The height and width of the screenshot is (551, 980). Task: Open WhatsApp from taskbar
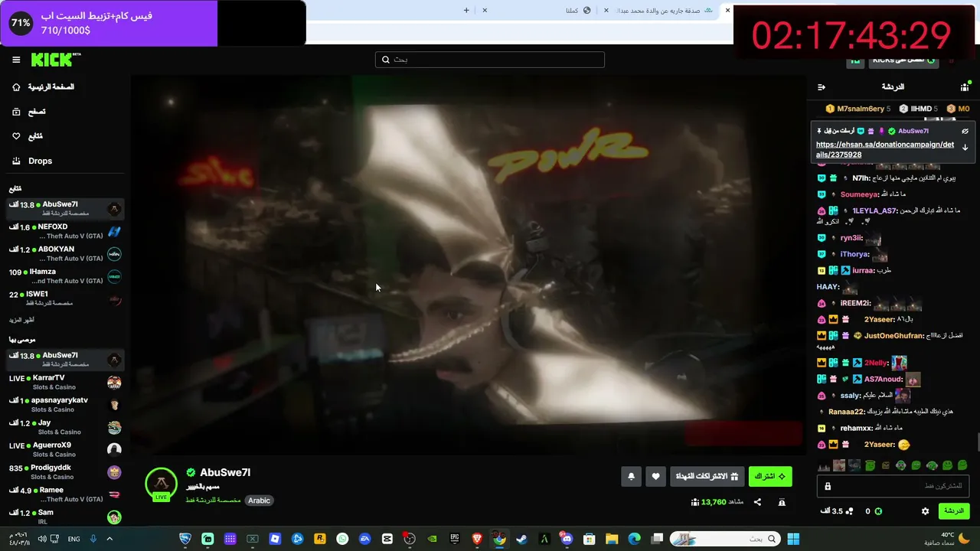(342, 539)
